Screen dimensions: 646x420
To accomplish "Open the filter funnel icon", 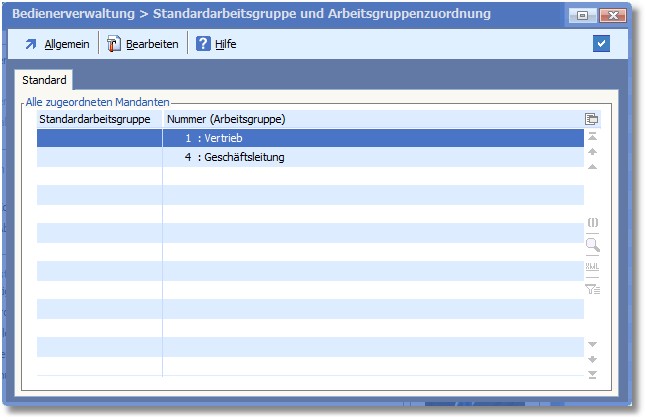I will (592, 290).
